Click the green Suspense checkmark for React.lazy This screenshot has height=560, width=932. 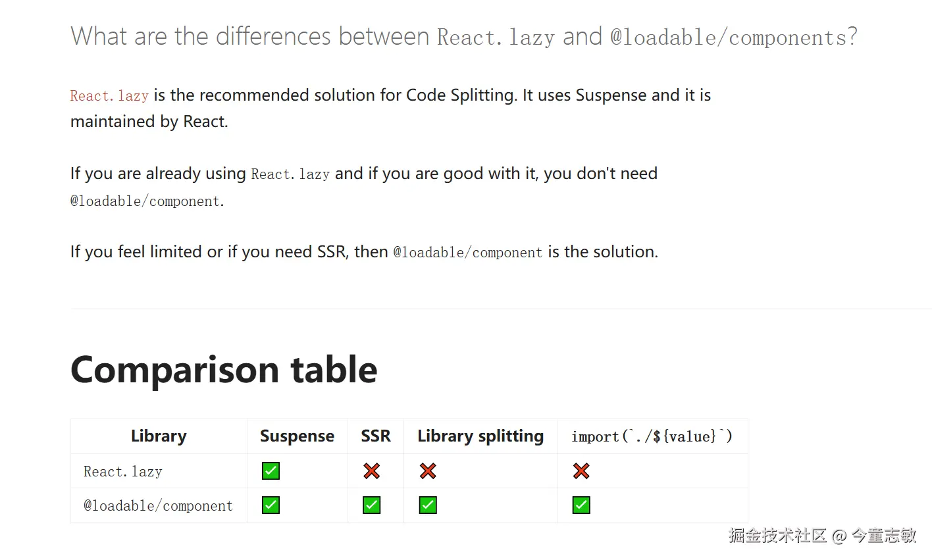(271, 471)
